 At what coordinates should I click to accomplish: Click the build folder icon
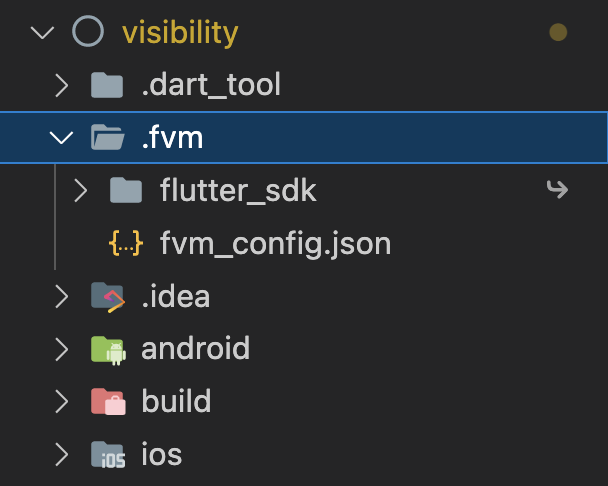pos(107,402)
